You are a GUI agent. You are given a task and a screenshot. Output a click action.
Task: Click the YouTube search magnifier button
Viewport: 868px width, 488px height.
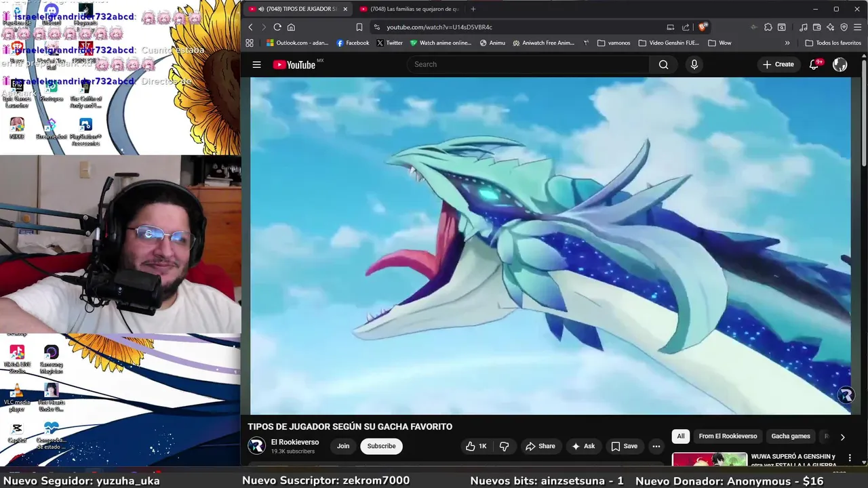[x=663, y=64]
